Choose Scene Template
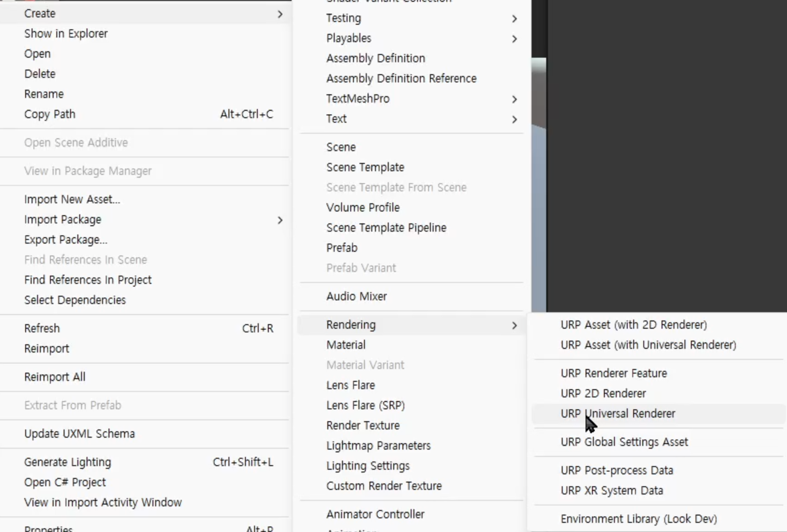Image resolution: width=787 pixels, height=532 pixels. coord(411,168)
